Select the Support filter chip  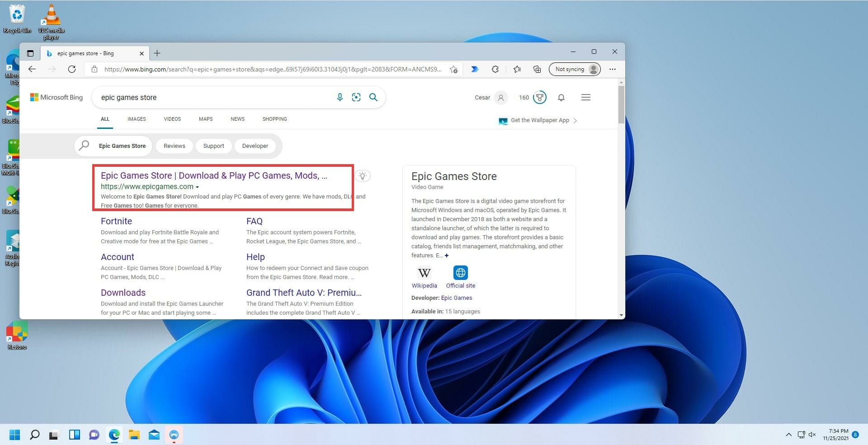[x=213, y=146]
